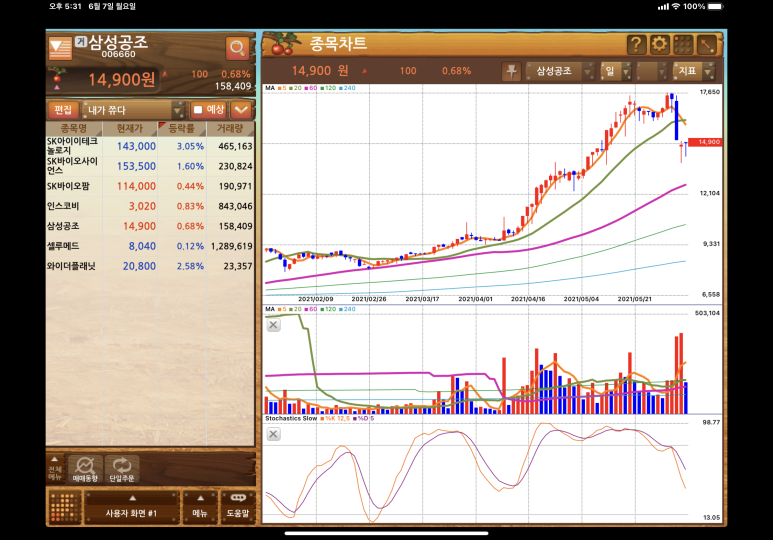Click volume 1,289,619 cell
This screenshot has width=773, height=540.
coord(232,246)
